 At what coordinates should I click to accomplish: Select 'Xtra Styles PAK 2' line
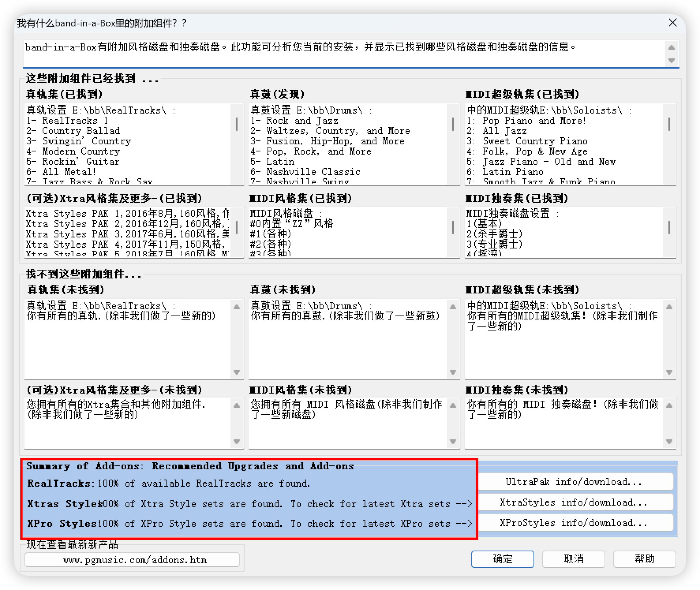(x=127, y=224)
